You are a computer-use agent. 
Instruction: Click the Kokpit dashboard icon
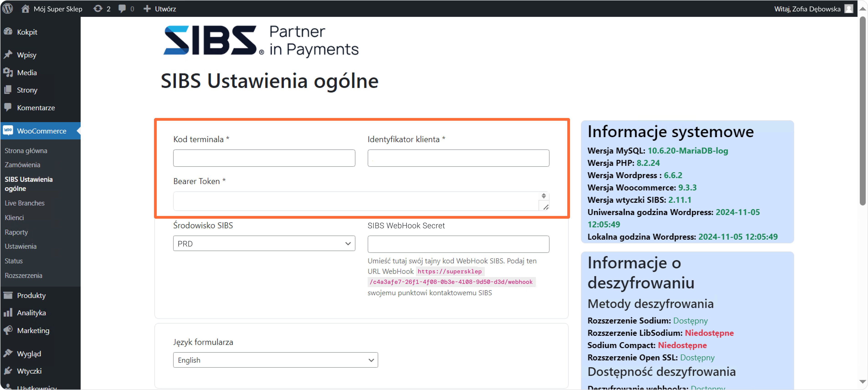(x=8, y=32)
